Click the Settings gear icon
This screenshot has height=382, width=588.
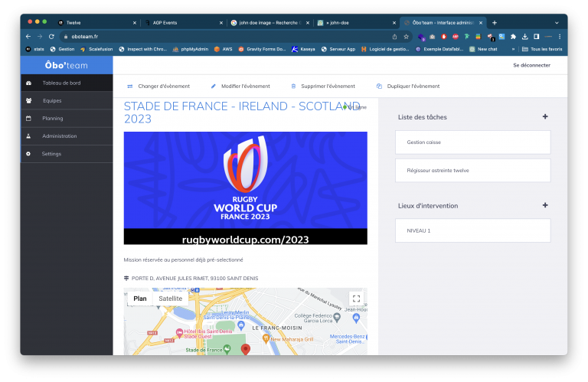pos(28,154)
